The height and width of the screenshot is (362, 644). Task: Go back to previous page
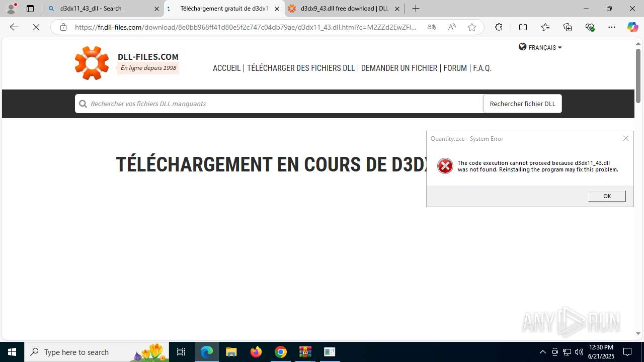point(14,27)
